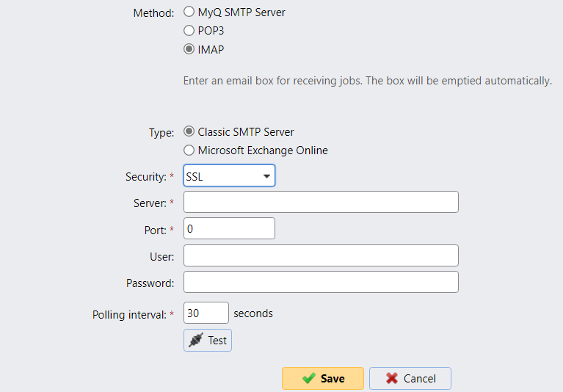Select the IMAP method option
Screen dimensions: 563x392
click(189, 50)
